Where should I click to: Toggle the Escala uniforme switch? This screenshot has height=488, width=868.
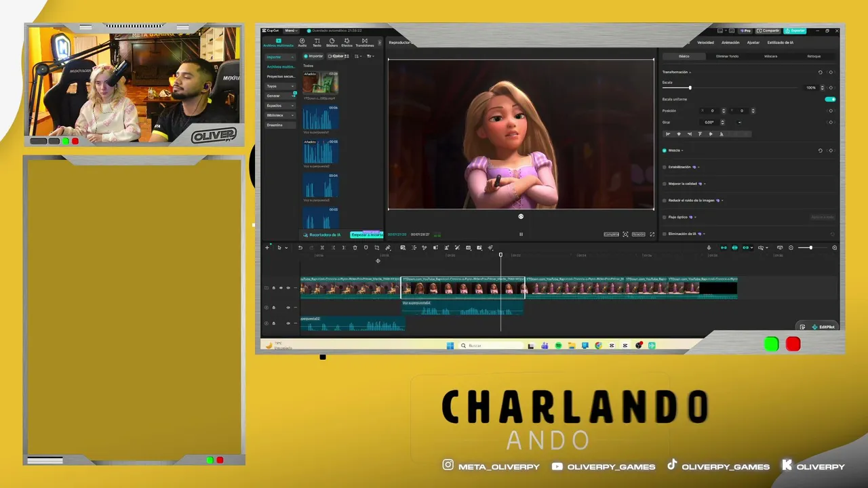(x=830, y=100)
